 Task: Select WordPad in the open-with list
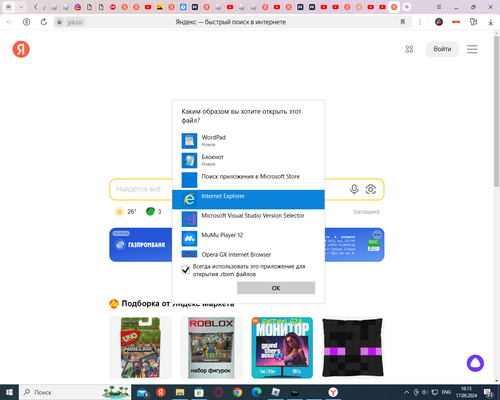pos(248,141)
